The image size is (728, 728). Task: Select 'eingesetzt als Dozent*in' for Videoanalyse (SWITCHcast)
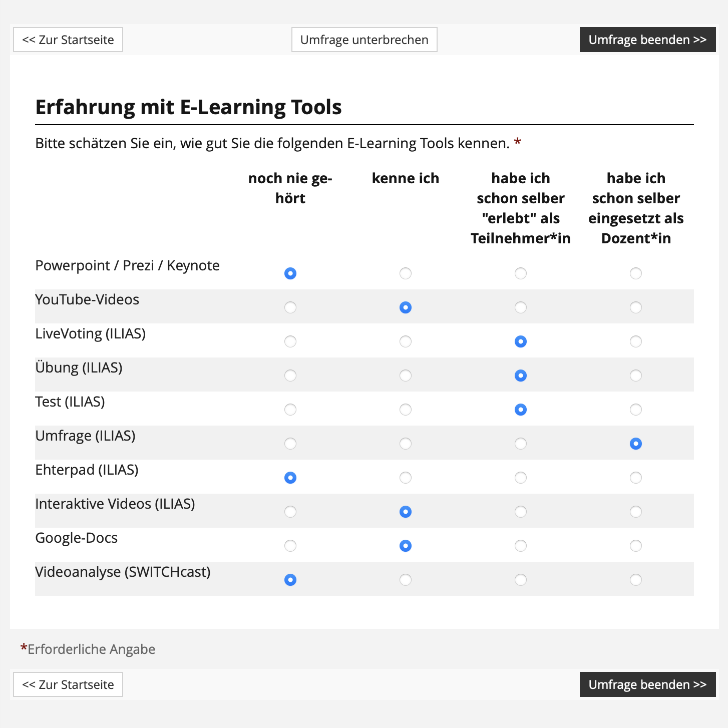pos(636,580)
